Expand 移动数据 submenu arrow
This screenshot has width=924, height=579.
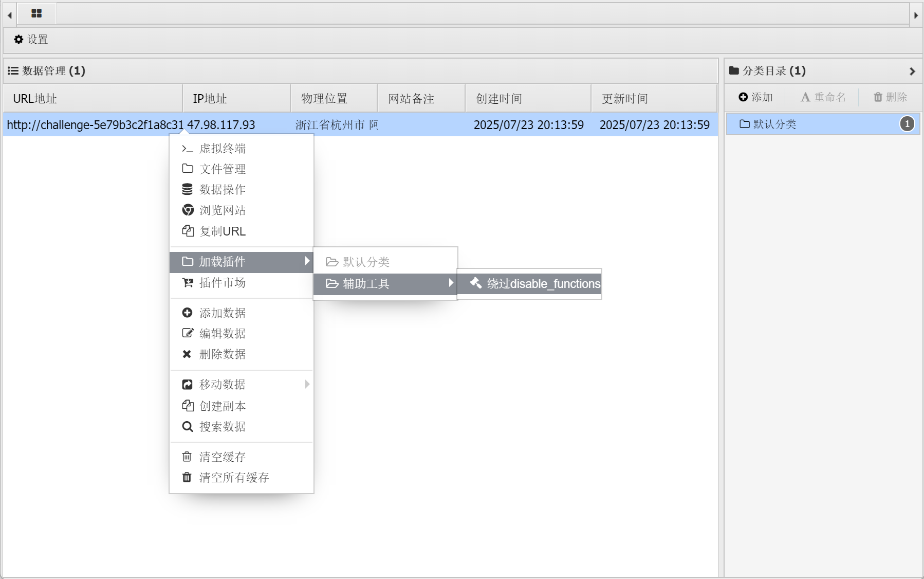[307, 384]
